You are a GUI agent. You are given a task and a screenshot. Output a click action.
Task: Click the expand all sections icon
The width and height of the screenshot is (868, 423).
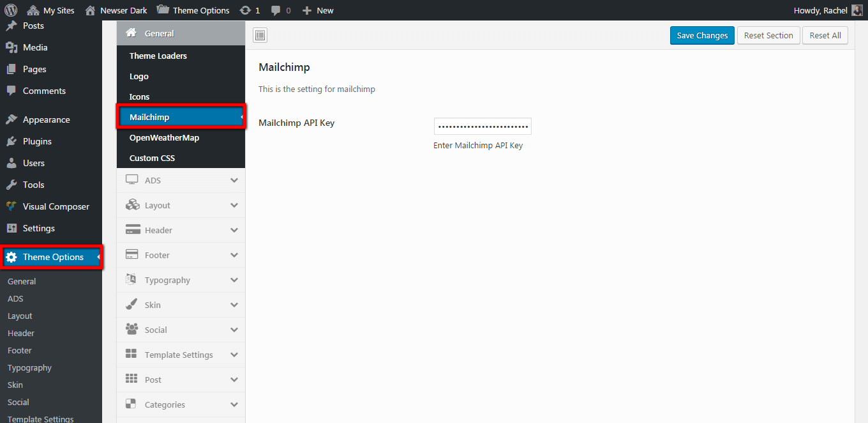pos(260,36)
